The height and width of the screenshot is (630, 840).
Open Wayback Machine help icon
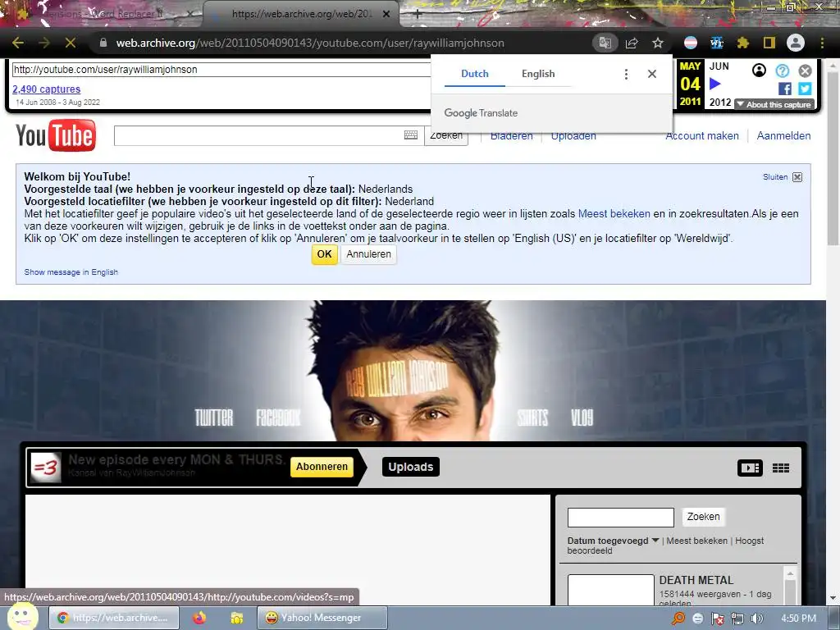pyautogui.click(x=782, y=71)
